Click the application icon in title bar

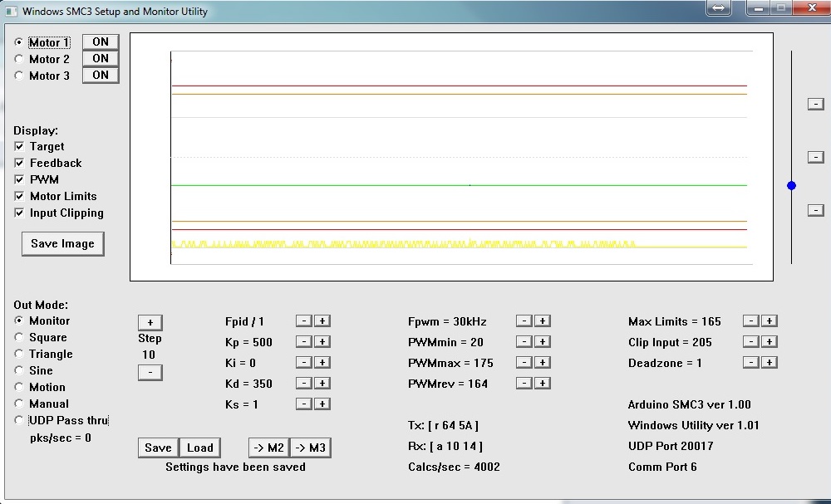(x=11, y=11)
